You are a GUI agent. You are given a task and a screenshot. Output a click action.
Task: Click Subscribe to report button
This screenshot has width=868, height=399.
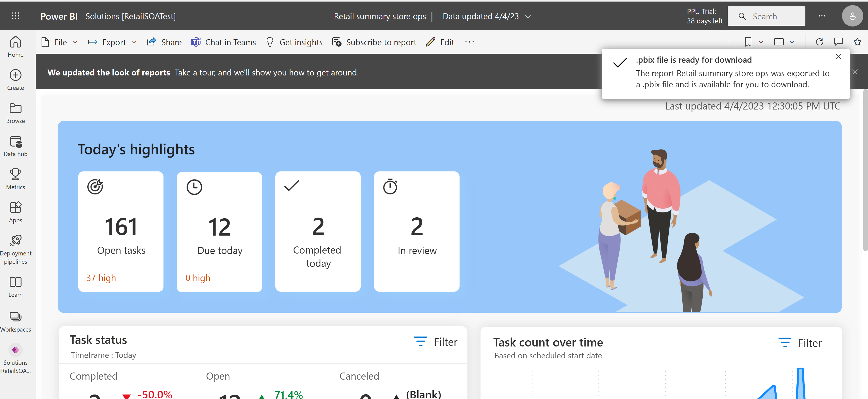(x=374, y=42)
